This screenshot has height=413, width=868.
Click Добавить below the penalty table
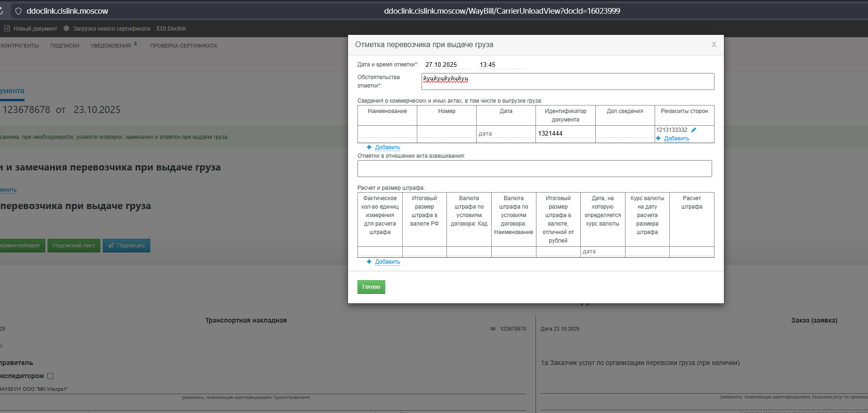[x=387, y=262]
